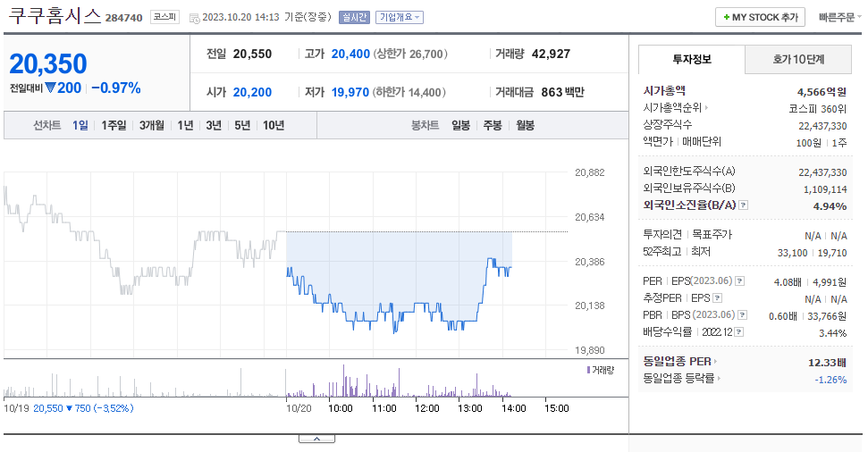The width and height of the screenshot is (868, 452).
Task: Open help icon for 외국인소진율(B/A)
Action: 744,205
